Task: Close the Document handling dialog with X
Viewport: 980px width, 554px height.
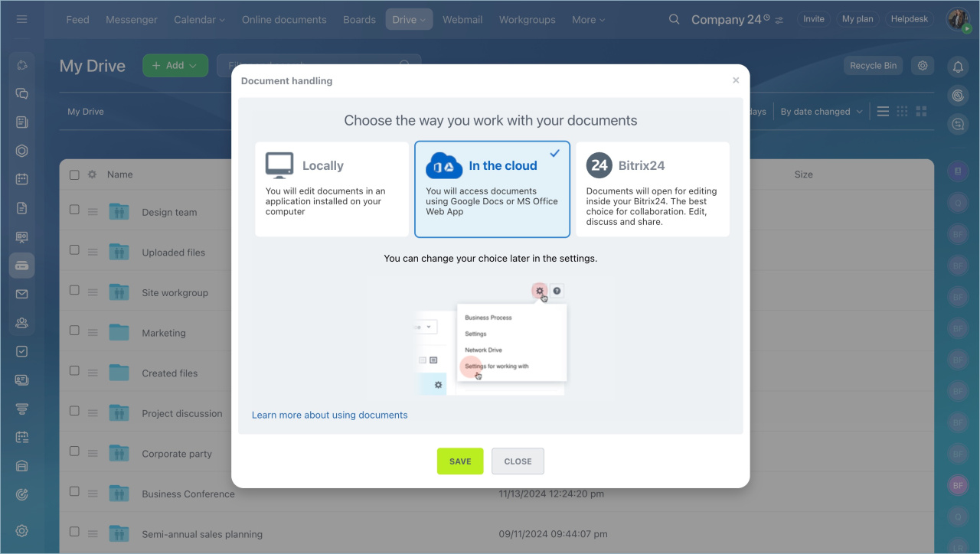Action: (736, 80)
